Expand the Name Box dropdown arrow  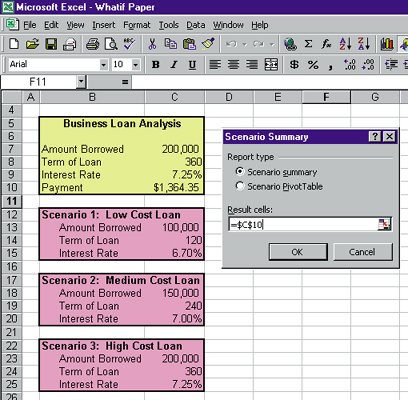pyautogui.click(x=81, y=82)
